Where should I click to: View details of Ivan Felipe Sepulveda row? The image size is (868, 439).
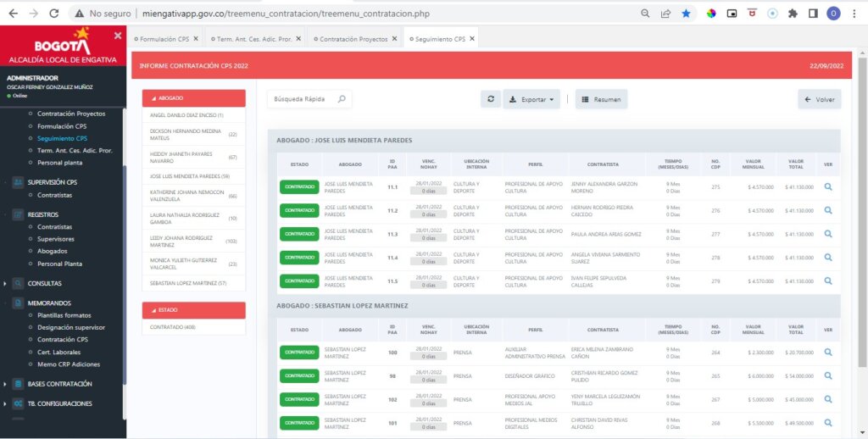click(x=828, y=281)
